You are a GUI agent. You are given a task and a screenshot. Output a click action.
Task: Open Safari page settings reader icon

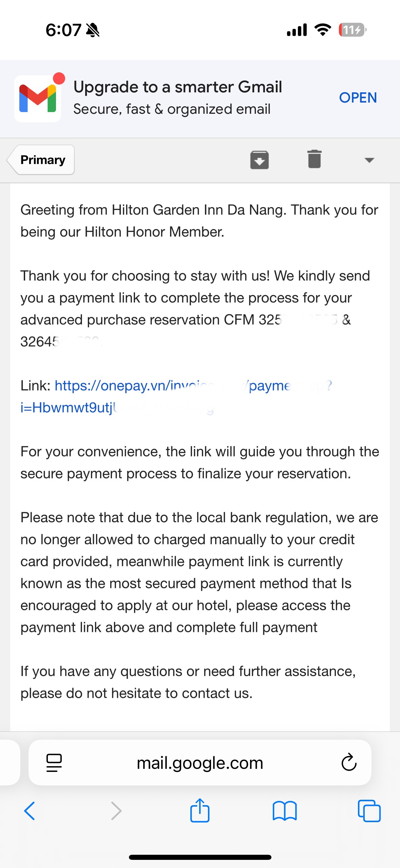(54, 763)
